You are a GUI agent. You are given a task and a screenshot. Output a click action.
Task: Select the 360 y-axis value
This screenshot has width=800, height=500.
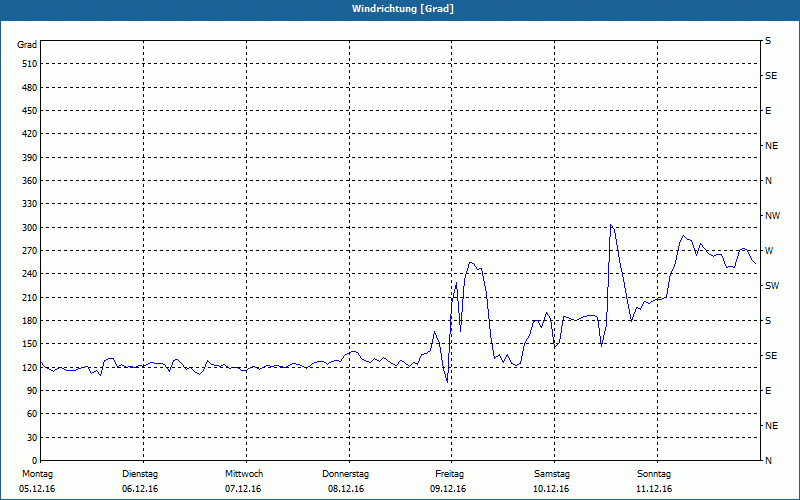tap(30, 181)
